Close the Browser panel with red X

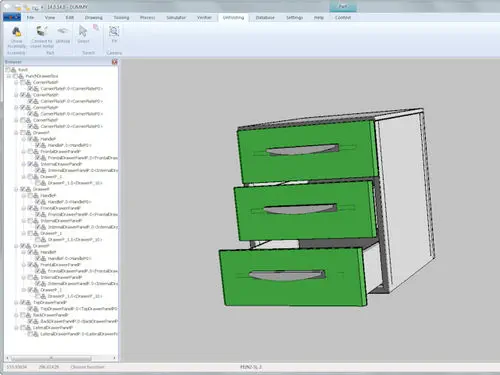(x=115, y=62)
